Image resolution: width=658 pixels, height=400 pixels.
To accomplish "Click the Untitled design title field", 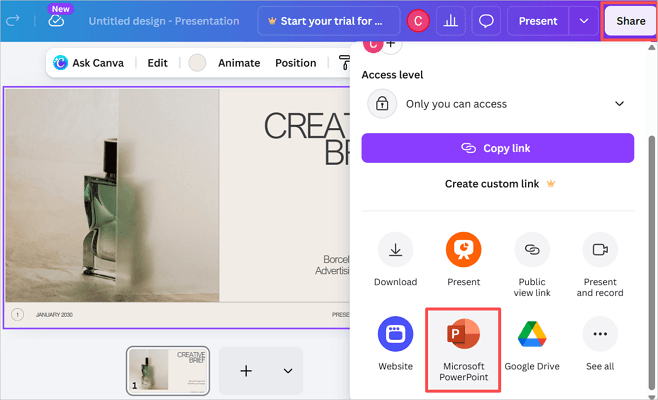I will click(164, 21).
